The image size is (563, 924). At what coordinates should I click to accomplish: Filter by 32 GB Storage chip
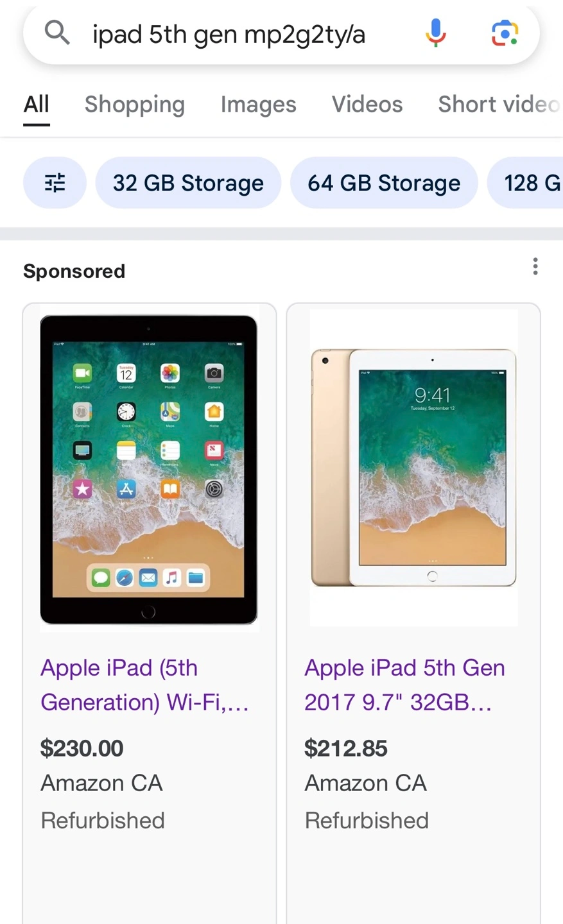(188, 183)
